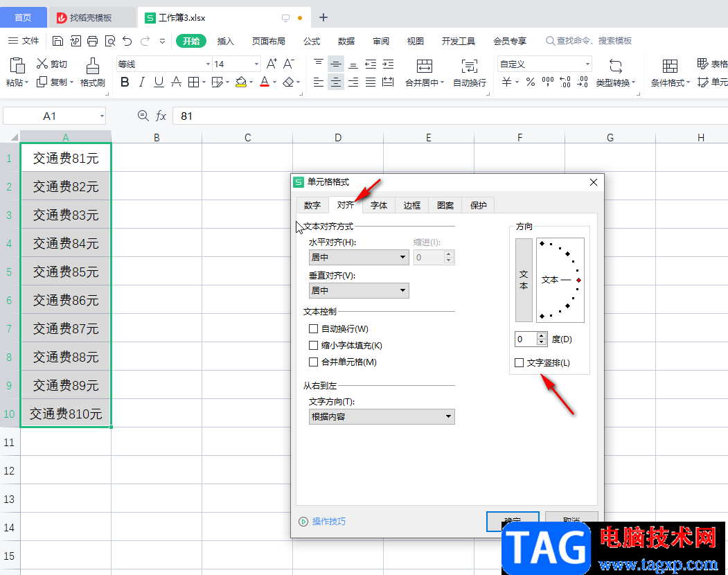Click the formula bar input showing 81
This screenshot has width=728, height=575.
coord(450,116)
